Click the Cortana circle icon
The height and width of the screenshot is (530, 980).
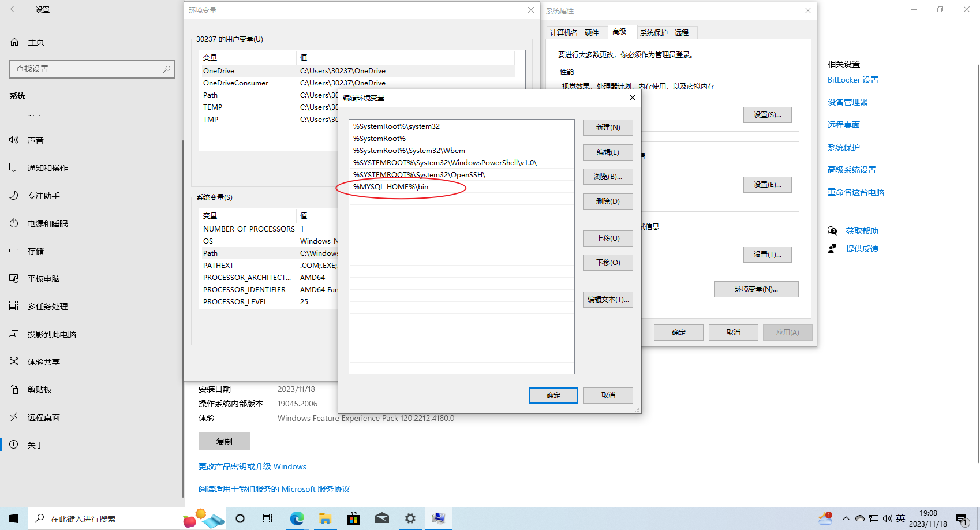tap(240, 518)
